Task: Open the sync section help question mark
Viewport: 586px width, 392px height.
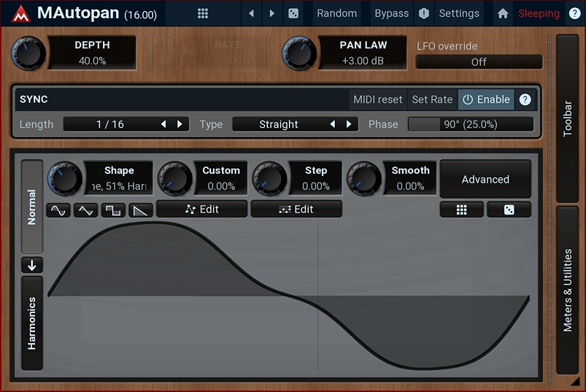Action: coord(525,99)
